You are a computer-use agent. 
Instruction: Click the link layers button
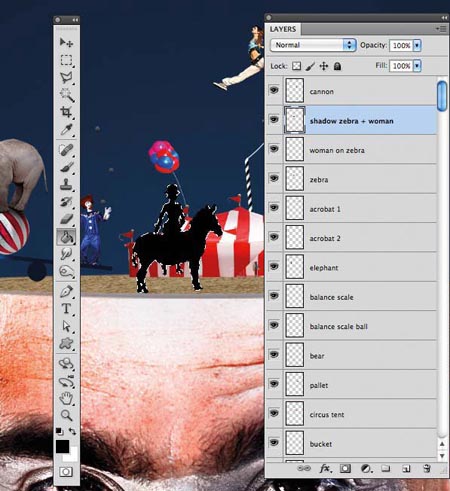click(x=304, y=469)
